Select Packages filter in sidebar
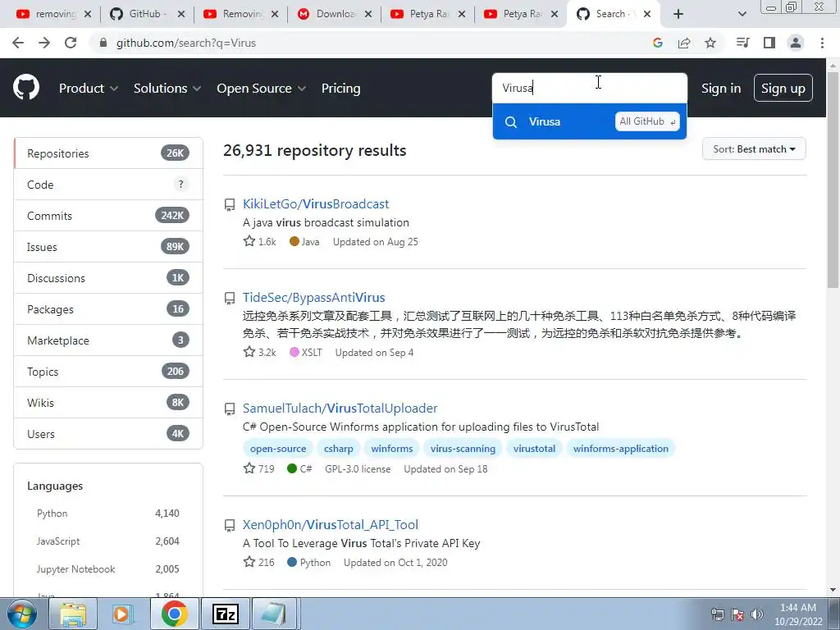 click(x=109, y=309)
